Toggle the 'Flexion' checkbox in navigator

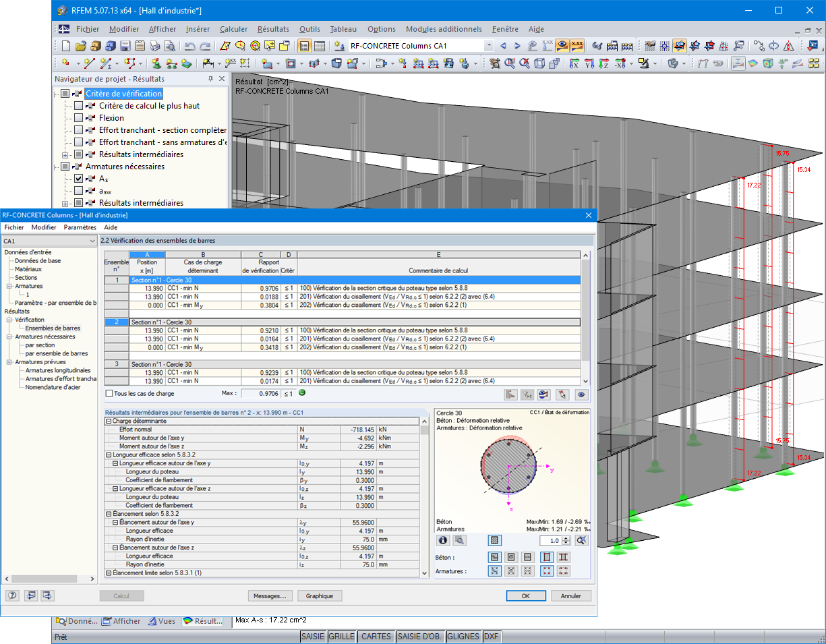click(x=78, y=118)
